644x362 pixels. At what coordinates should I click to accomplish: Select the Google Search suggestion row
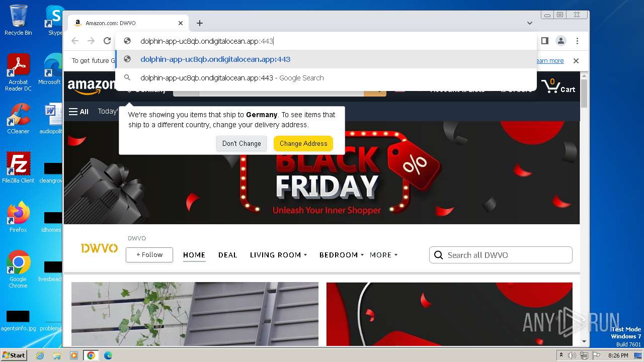point(326,78)
